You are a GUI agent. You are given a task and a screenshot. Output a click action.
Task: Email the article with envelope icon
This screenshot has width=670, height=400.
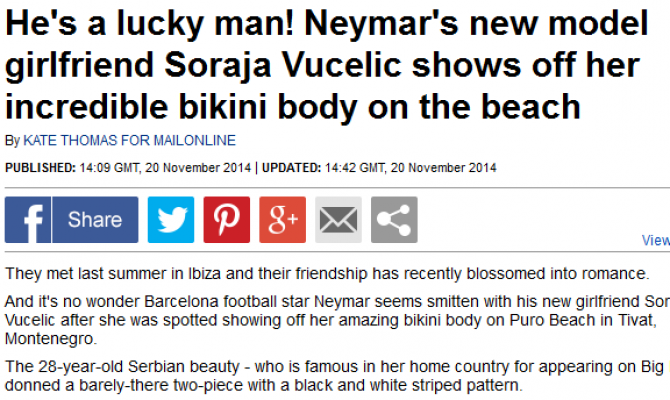339,220
